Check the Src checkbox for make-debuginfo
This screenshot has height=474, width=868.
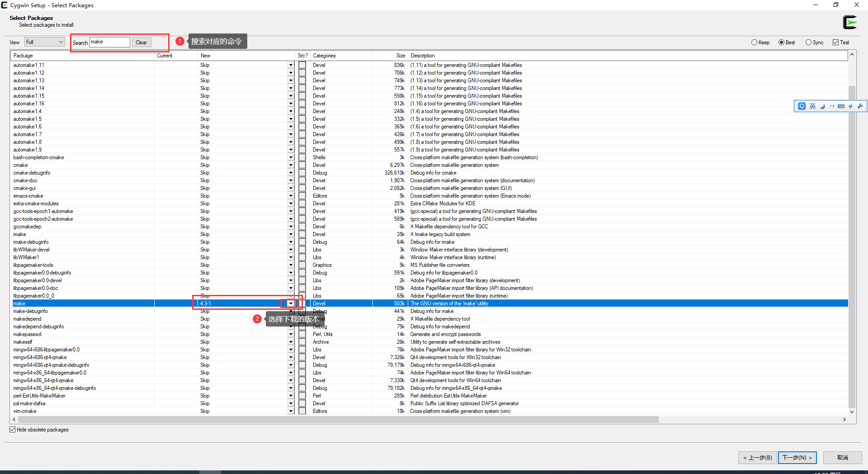point(302,311)
